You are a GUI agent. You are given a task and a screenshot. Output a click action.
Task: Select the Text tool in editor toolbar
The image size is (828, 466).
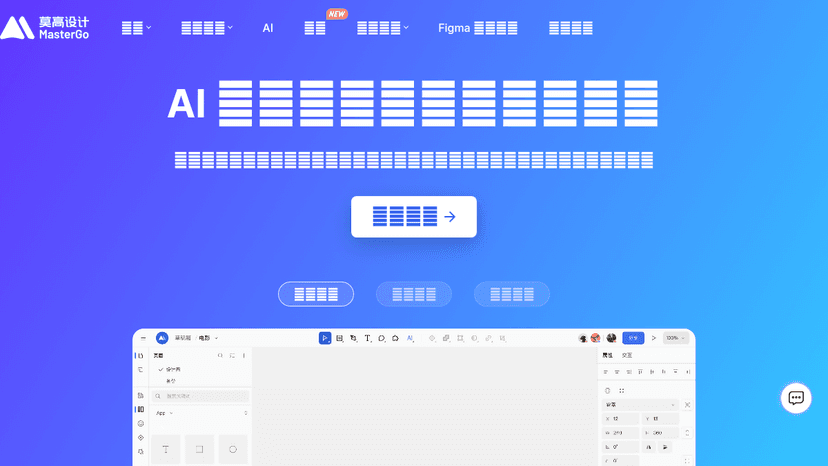pos(368,338)
